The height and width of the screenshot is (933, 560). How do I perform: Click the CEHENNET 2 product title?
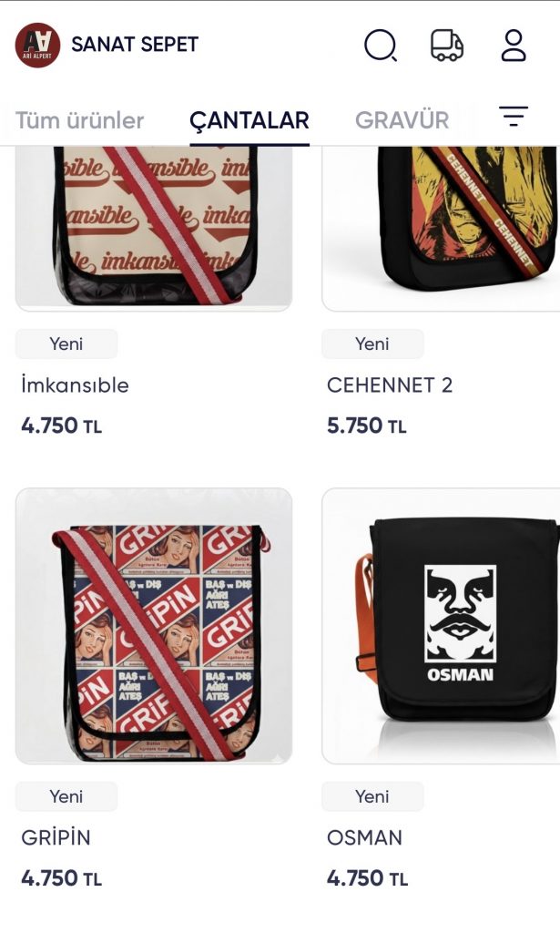pyautogui.click(x=390, y=385)
